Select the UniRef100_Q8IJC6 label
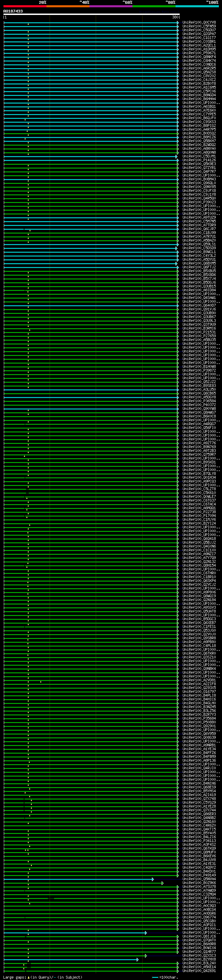The width and height of the screenshot is (222, 980). pyautogui.click(x=199, y=937)
